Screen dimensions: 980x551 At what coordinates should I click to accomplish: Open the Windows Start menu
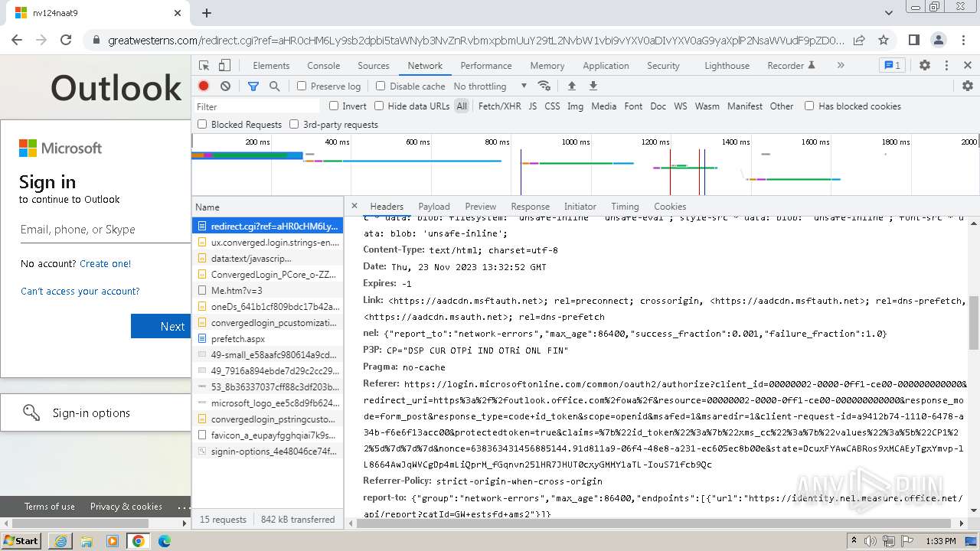coord(21,540)
